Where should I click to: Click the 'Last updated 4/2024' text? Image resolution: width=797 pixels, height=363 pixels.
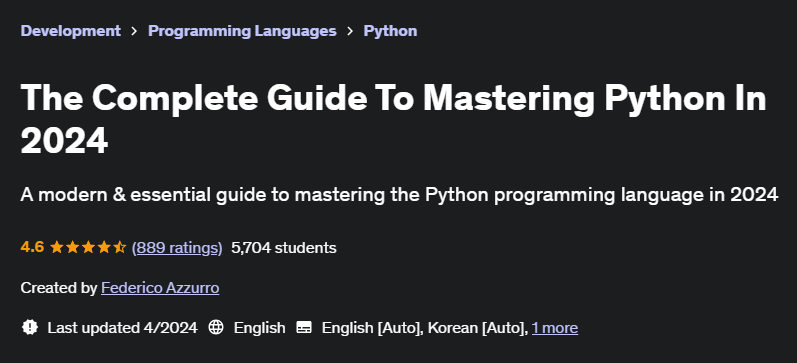[122, 328]
